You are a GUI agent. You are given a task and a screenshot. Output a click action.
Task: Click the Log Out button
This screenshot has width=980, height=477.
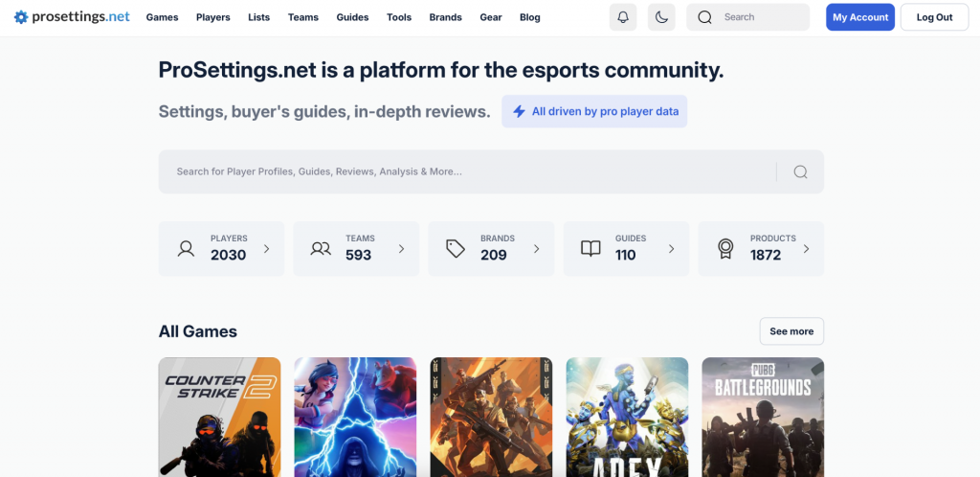tap(934, 17)
